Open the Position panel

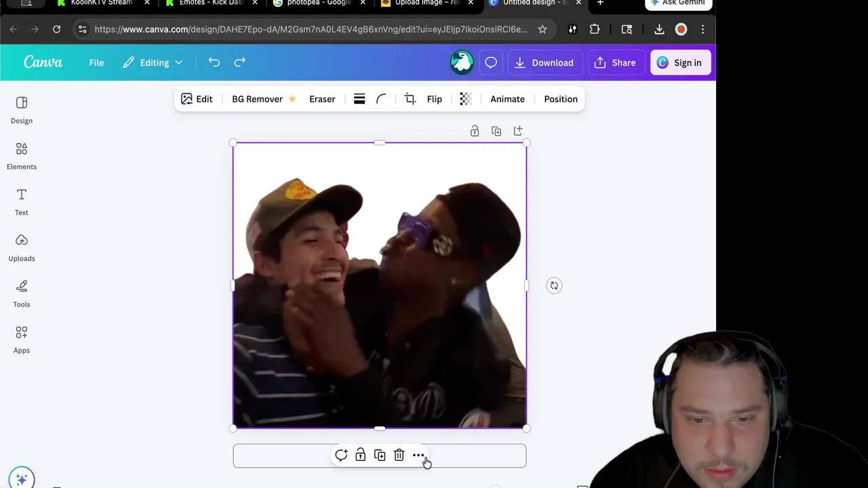coord(561,99)
